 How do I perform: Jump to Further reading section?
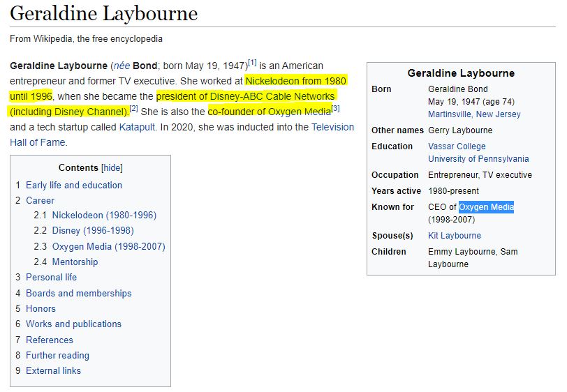coord(57,356)
